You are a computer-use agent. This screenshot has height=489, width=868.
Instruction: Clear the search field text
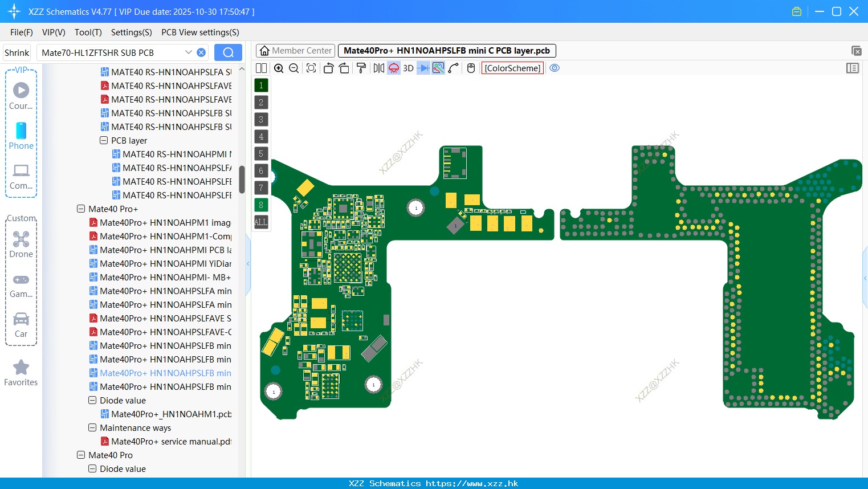click(201, 52)
